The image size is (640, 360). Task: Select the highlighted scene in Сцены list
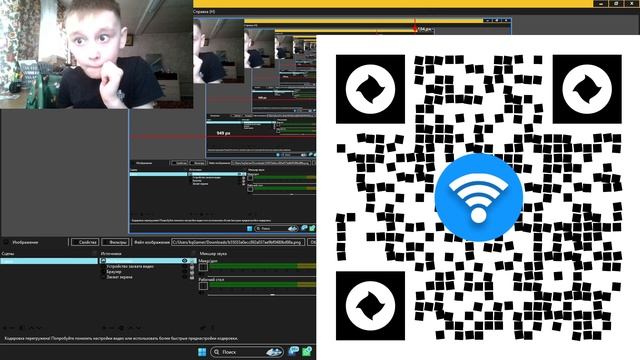[49, 261]
